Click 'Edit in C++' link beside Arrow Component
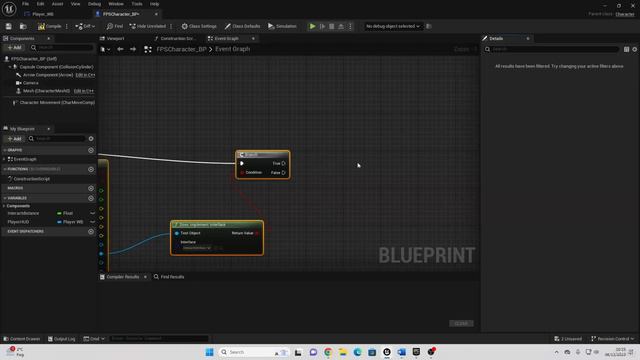This screenshot has height=360, width=640. coord(85,75)
